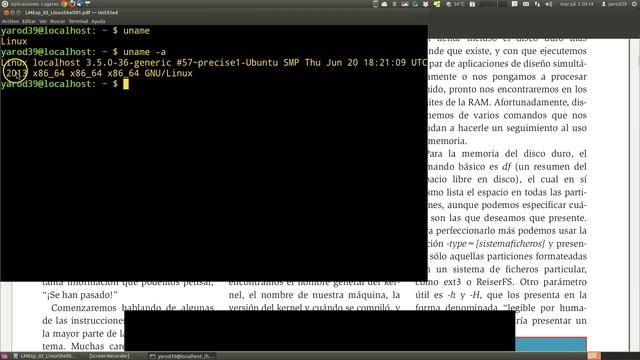640x360 pixels.
Task: Open the sound volume indicator
Action: pos(549,4)
